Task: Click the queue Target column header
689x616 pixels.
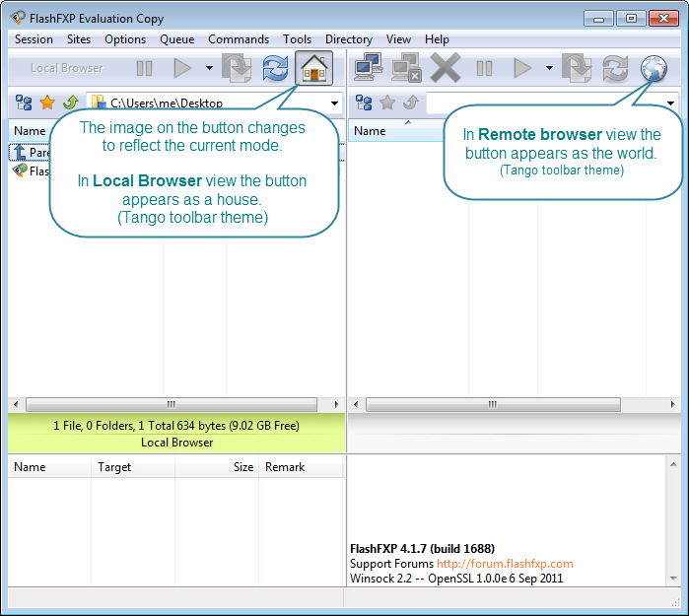Action: point(133,466)
